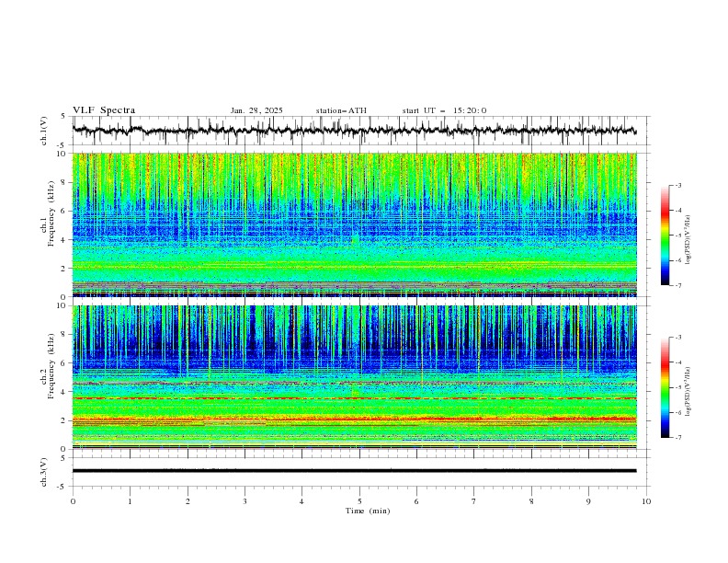Click the "ch.1(V)" axis label
Image resolution: width=728 pixels, height=563 pixels.
tap(44, 131)
